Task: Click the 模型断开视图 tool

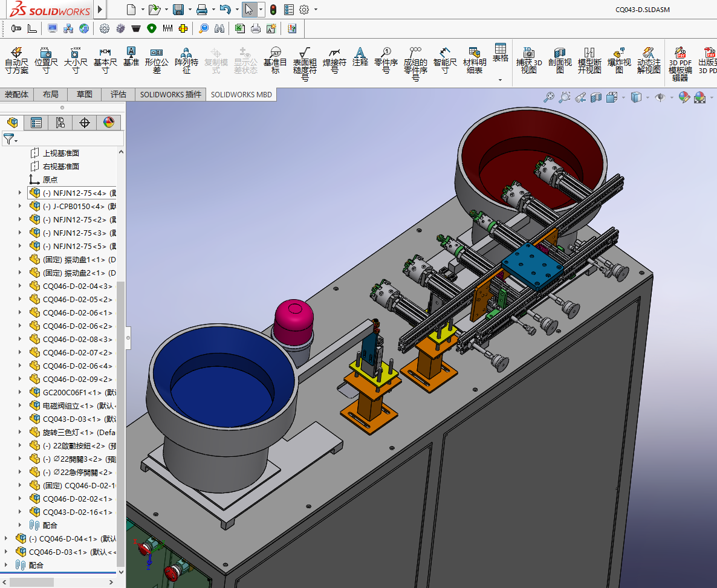Action: tap(589, 61)
